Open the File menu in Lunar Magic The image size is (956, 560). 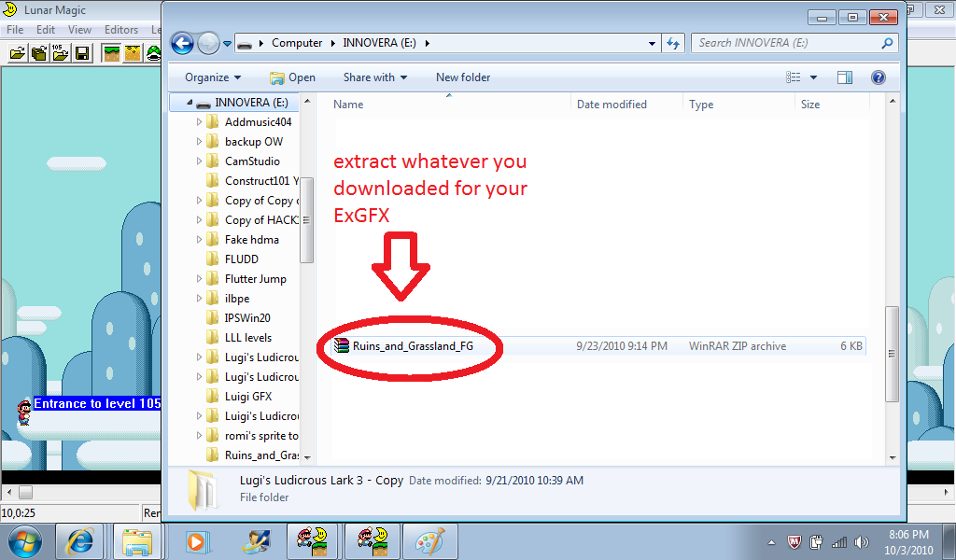(x=15, y=29)
